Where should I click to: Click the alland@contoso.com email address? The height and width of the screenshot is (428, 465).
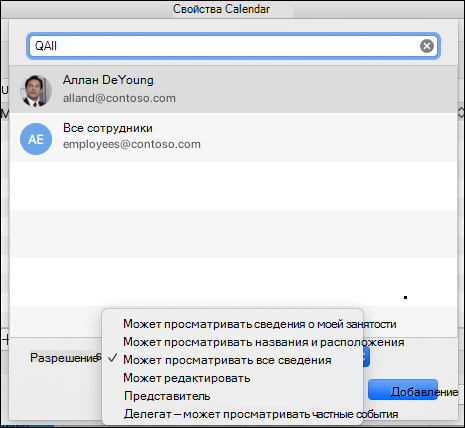119,98
